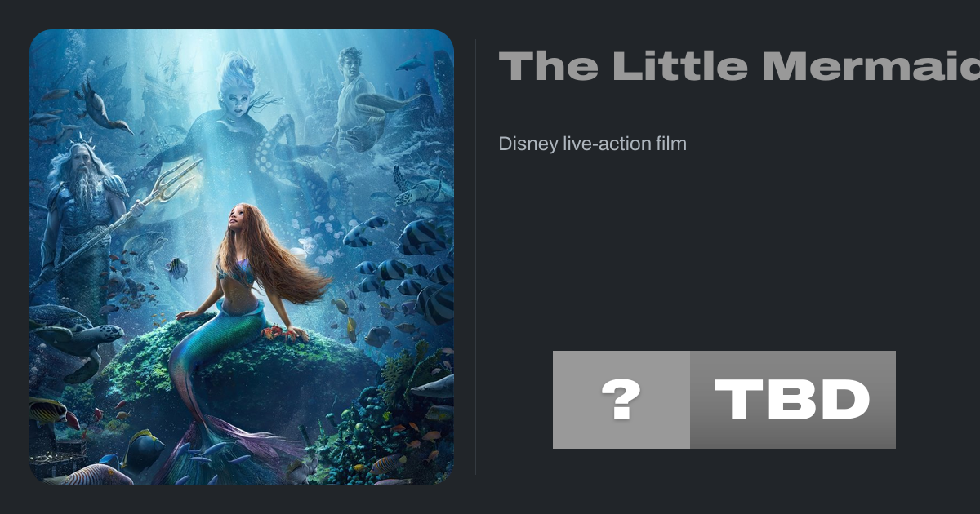Click the question mark score icon
980x514 pixels.
click(621, 400)
